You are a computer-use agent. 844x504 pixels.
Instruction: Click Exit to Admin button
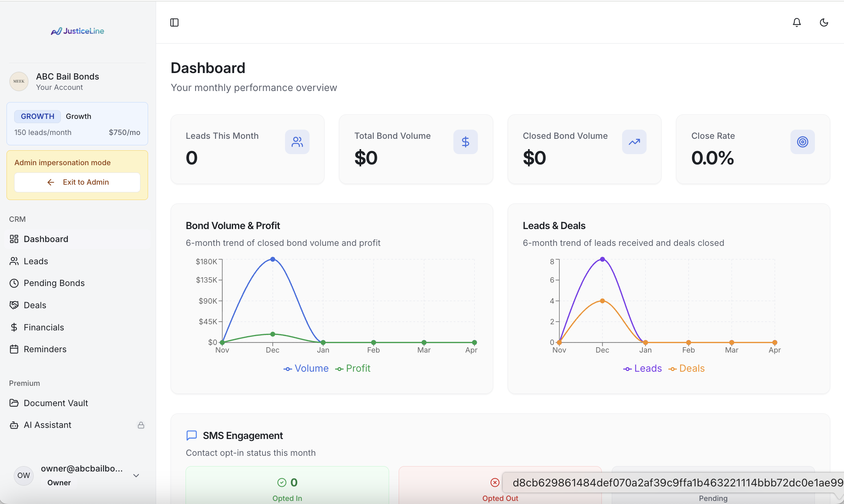click(x=77, y=182)
